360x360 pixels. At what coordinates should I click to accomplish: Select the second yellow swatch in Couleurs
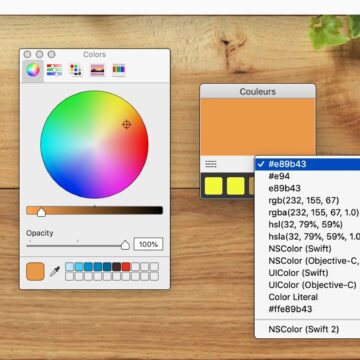[236, 186]
